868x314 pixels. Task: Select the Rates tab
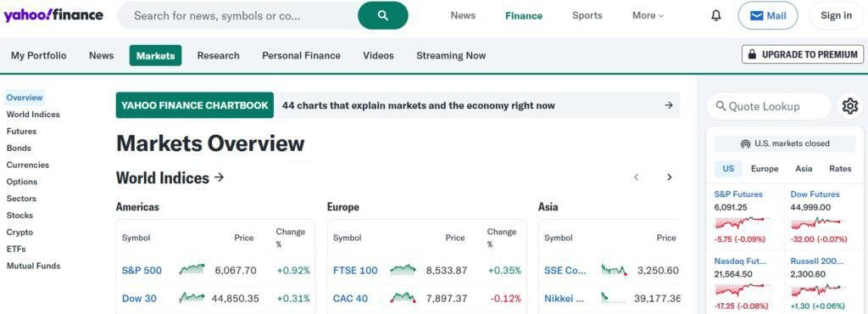click(840, 169)
